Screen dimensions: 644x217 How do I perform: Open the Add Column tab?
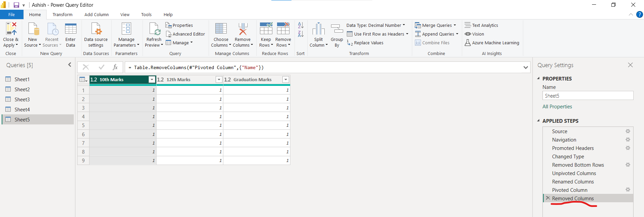pos(97,14)
